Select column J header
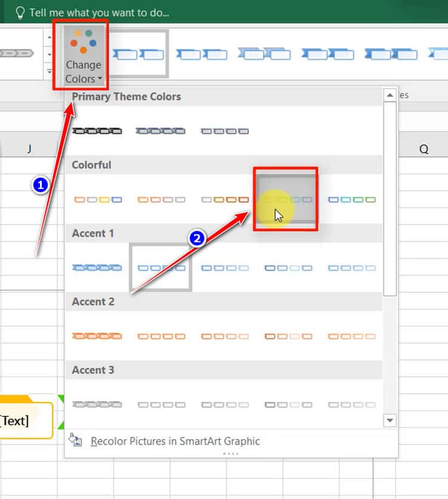The height and width of the screenshot is (499, 448). pyautogui.click(x=29, y=148)
